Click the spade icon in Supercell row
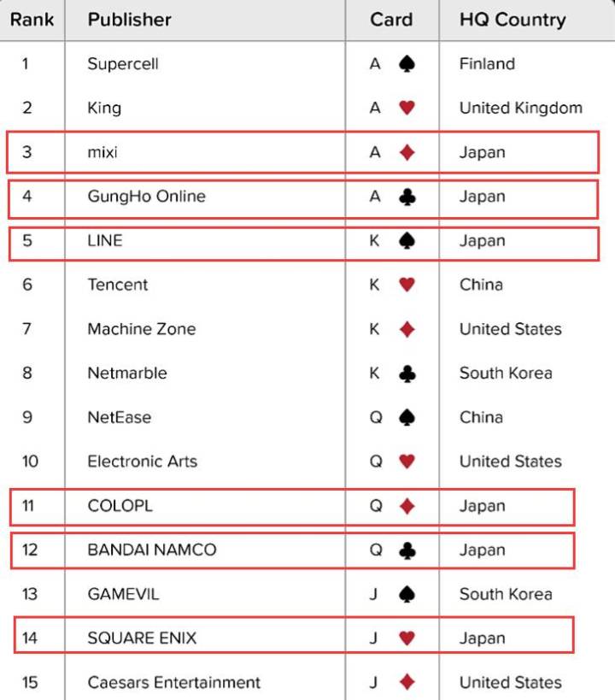This screenshot has width=615, height=700. [407, 64]
